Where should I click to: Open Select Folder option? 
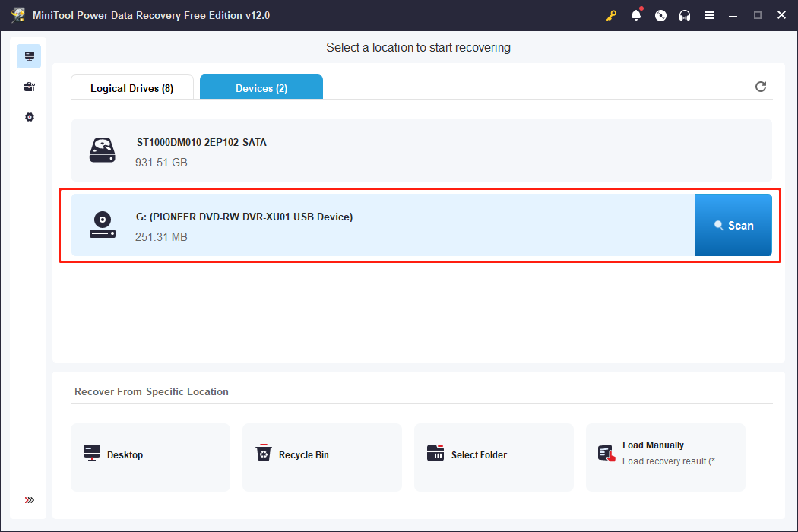click(494, 458)
